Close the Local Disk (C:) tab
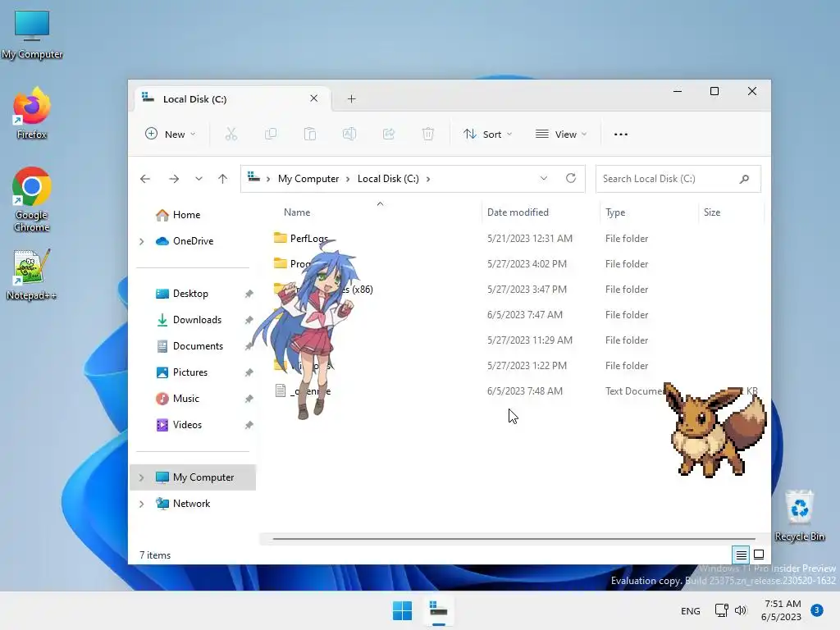 314,98
